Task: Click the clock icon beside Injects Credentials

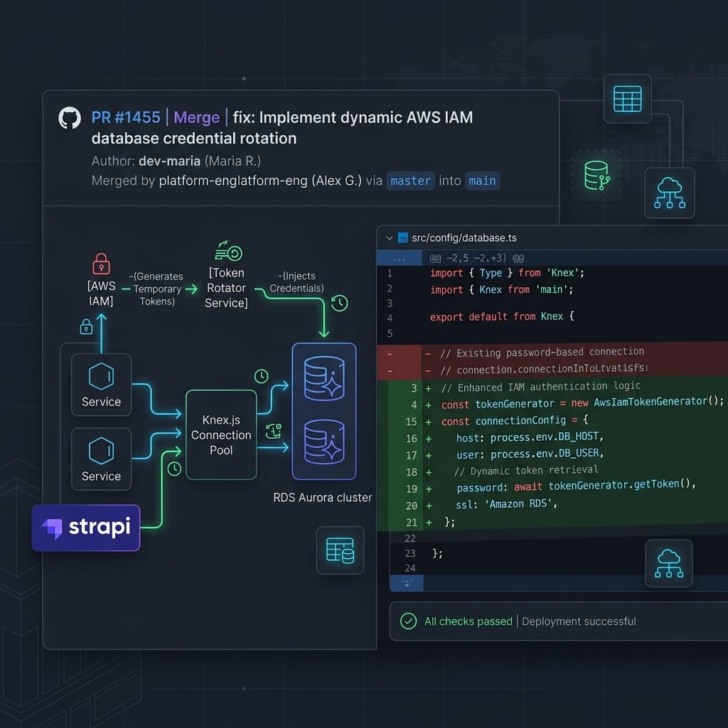Action: coord(339,303)
